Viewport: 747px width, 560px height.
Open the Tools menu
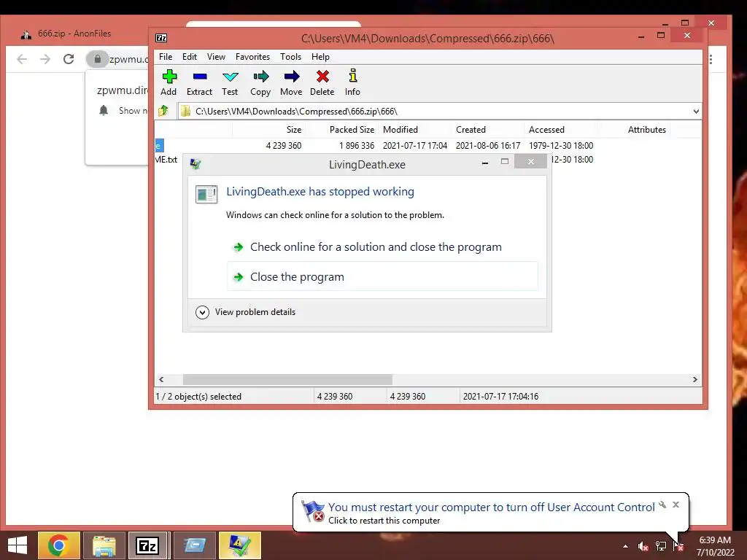tap(290, 57)
